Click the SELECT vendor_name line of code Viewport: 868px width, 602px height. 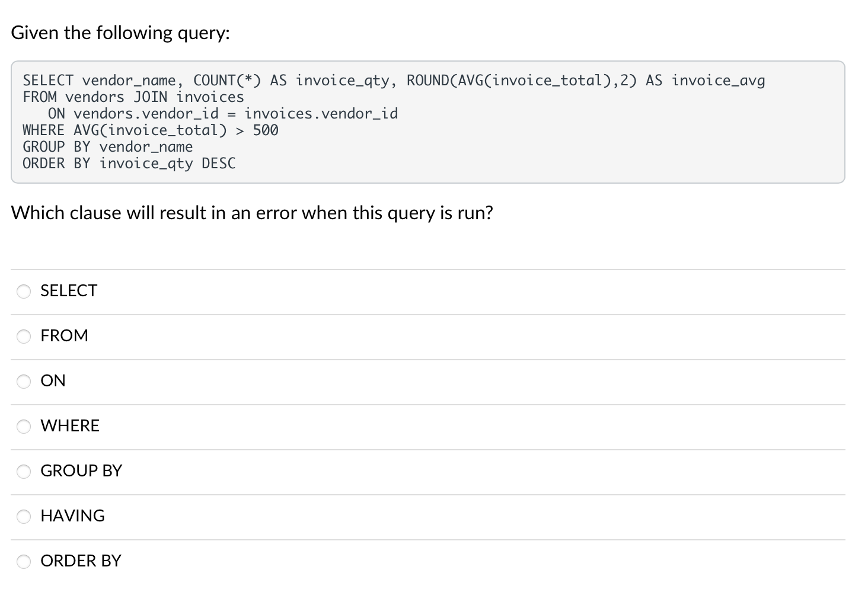pyautogui.click(x=393, y=80)
